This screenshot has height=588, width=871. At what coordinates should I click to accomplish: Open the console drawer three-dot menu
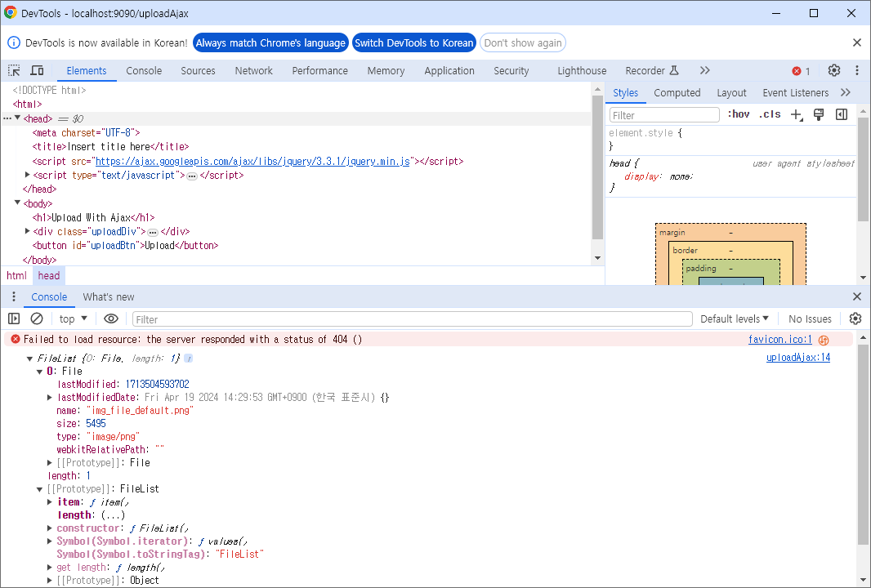click(13, 296)
